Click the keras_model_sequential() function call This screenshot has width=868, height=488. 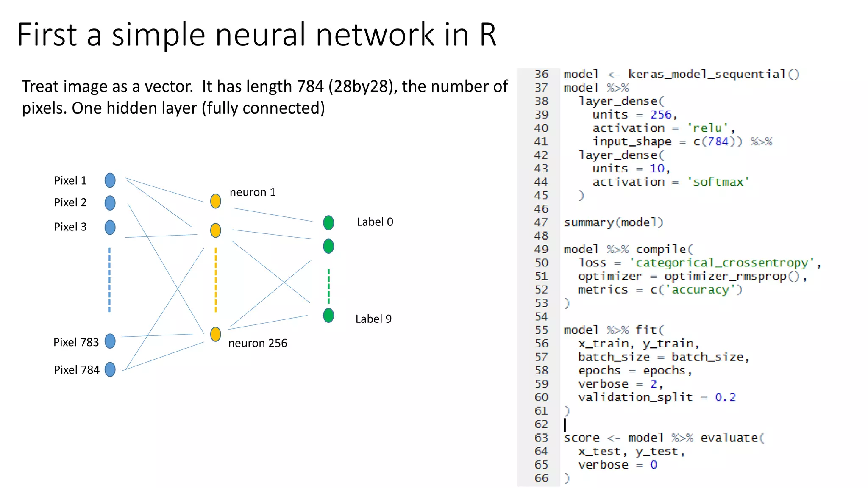[x=713, y=75]
